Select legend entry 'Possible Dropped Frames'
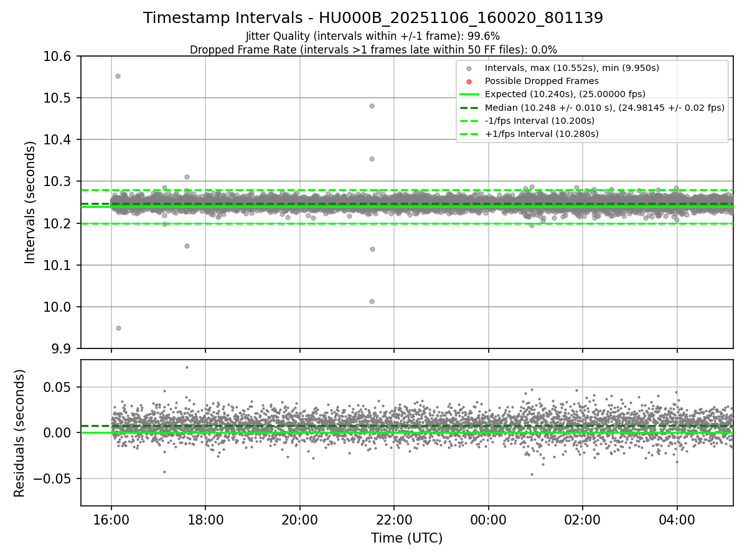 tap(542, 81)
